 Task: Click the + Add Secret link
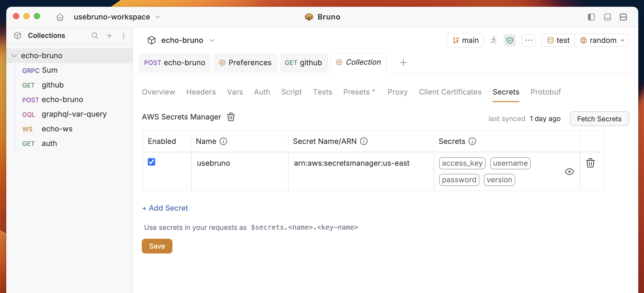[165, 208]
